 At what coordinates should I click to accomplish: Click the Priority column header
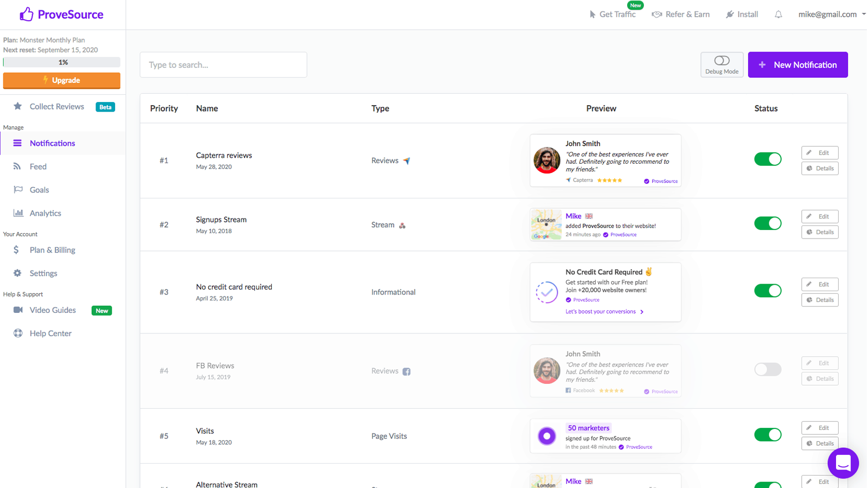point(164,108)
